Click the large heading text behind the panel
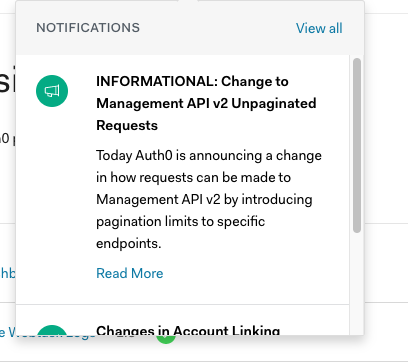 click(x=7, y=80)
